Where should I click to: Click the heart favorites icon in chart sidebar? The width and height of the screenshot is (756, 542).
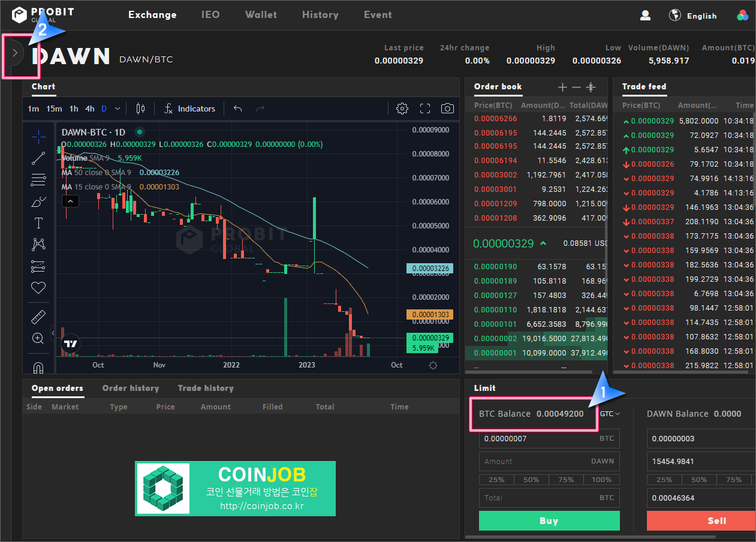coord(38,288)
